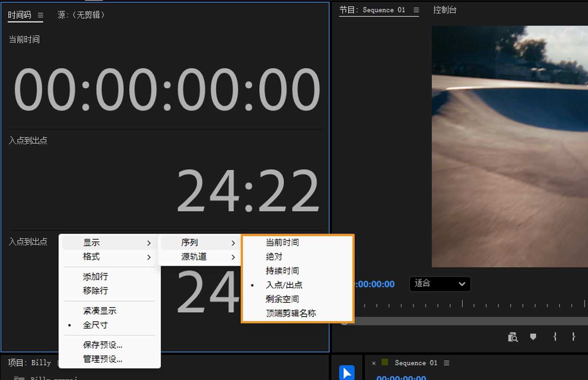Choose 保存预设... from the context menu
Viewport: 588px width, 380px height.
pos(102,345)
